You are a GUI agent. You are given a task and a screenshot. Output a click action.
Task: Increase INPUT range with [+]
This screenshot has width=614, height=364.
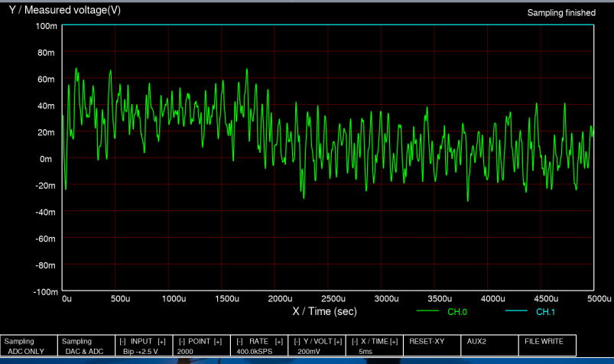(x=162, y=342)
